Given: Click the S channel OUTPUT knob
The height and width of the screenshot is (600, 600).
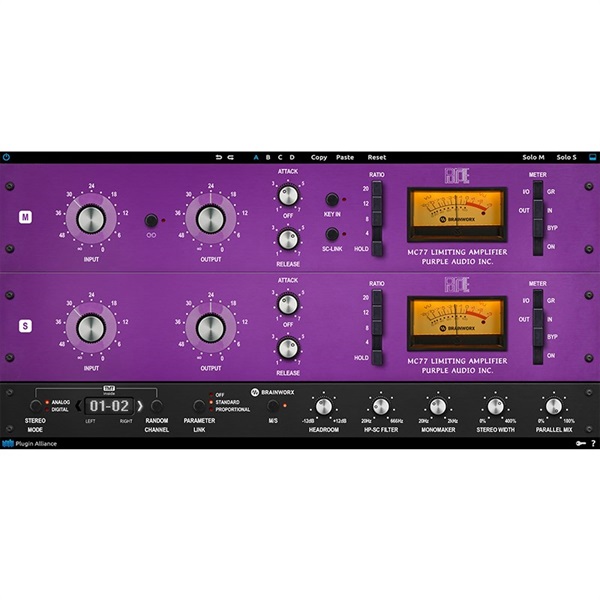Looking at the screenshot, I should click(210, 328).
